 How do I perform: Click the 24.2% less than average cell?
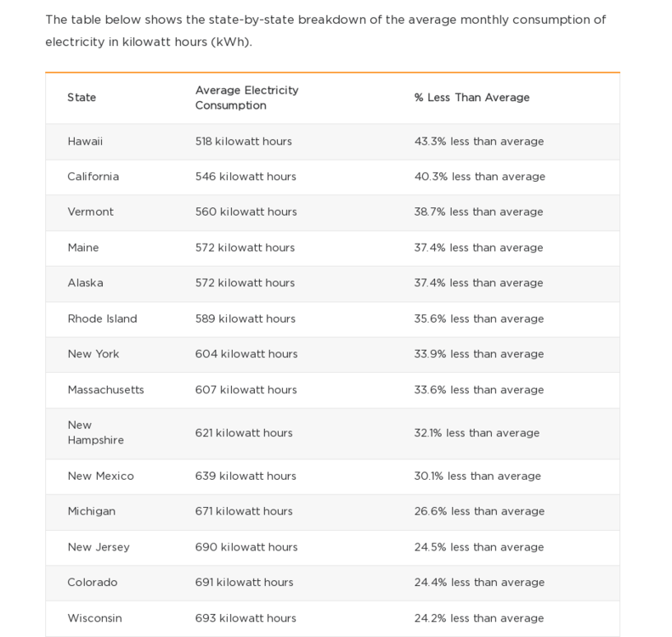point(478,618)
